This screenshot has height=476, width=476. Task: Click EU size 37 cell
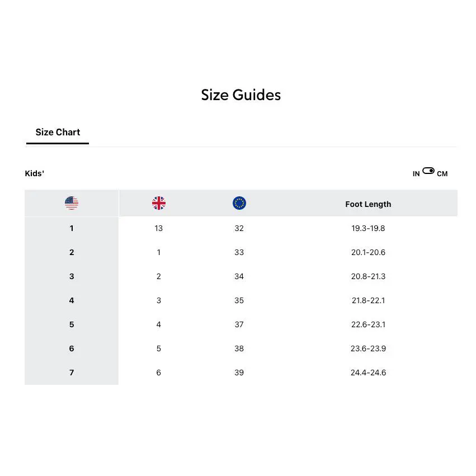(x=239, y=324)
